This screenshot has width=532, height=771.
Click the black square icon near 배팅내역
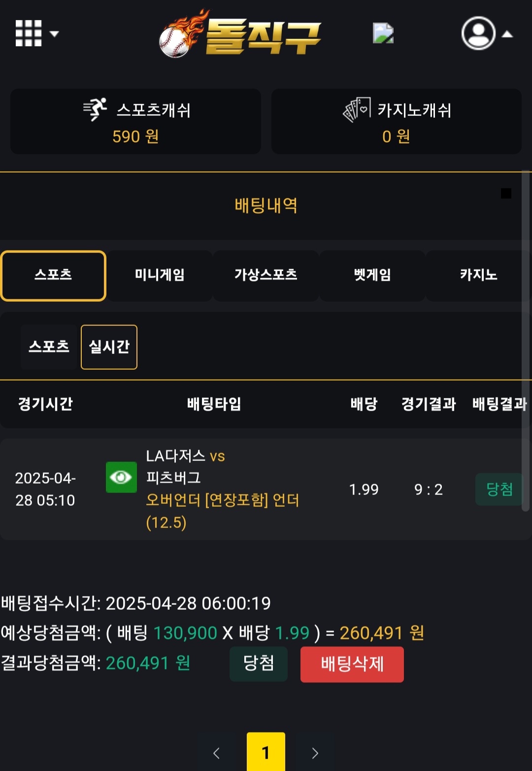(x=506, y=193)
